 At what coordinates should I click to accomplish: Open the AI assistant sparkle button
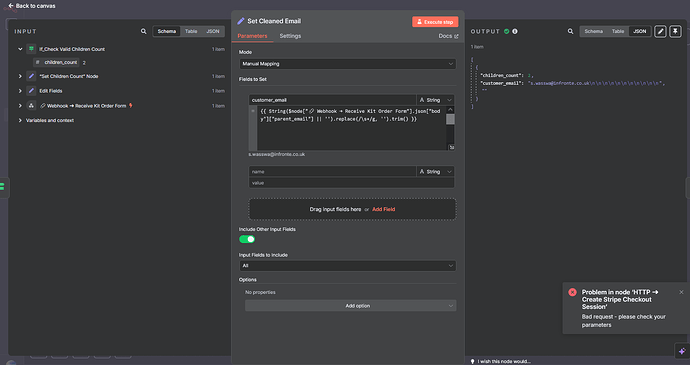pos(682,351)
